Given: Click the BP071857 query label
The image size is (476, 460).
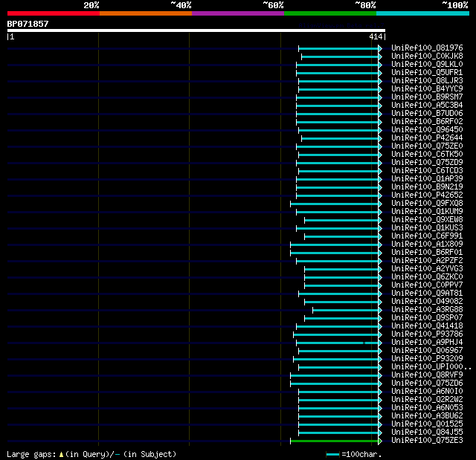Looking at the screenshot, I should (x=28, y=24).
